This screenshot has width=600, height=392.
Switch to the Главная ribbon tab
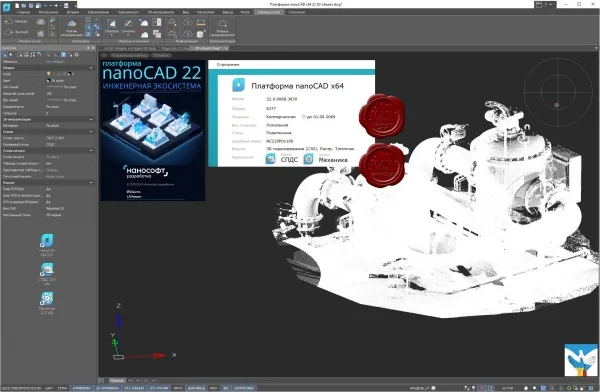pos(23,12)
